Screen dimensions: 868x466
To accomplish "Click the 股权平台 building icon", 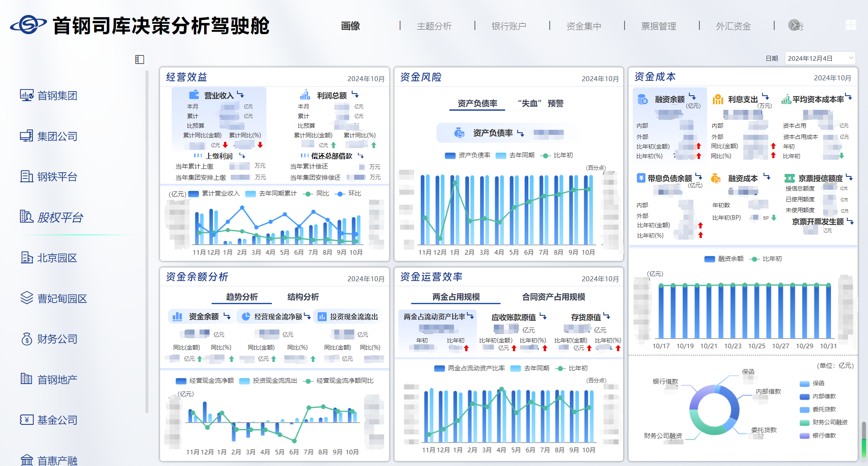I will pos(27,216).
